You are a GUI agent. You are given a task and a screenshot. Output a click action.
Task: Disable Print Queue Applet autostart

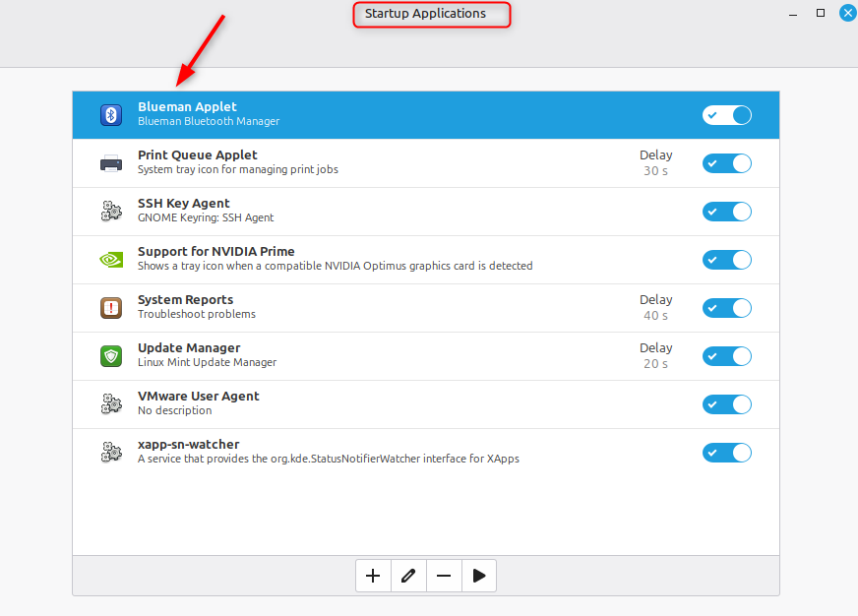point(726,162)
